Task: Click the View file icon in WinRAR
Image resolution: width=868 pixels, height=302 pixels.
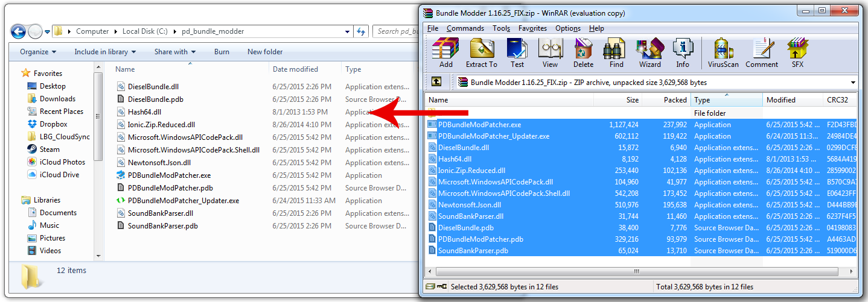Action: tap(550, 53)
